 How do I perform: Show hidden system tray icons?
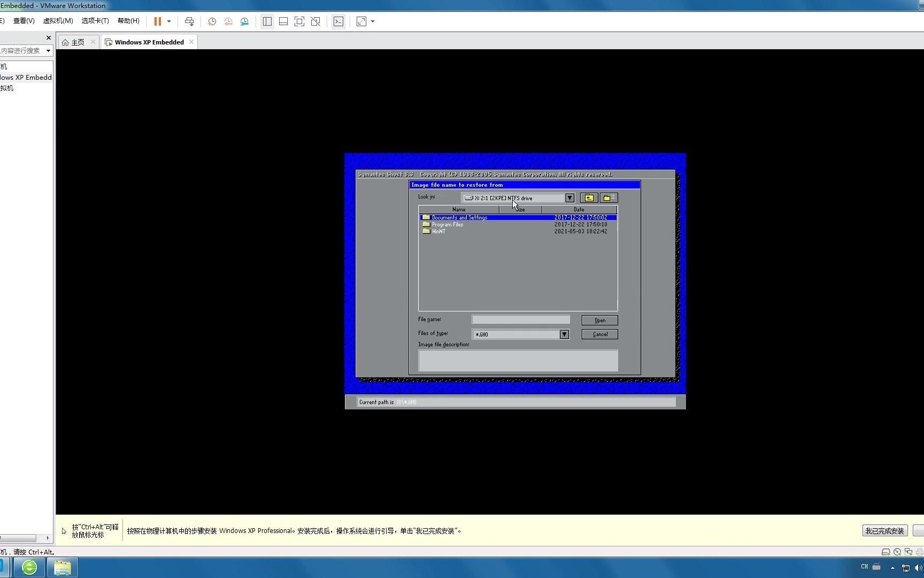(x=892, y=568)
